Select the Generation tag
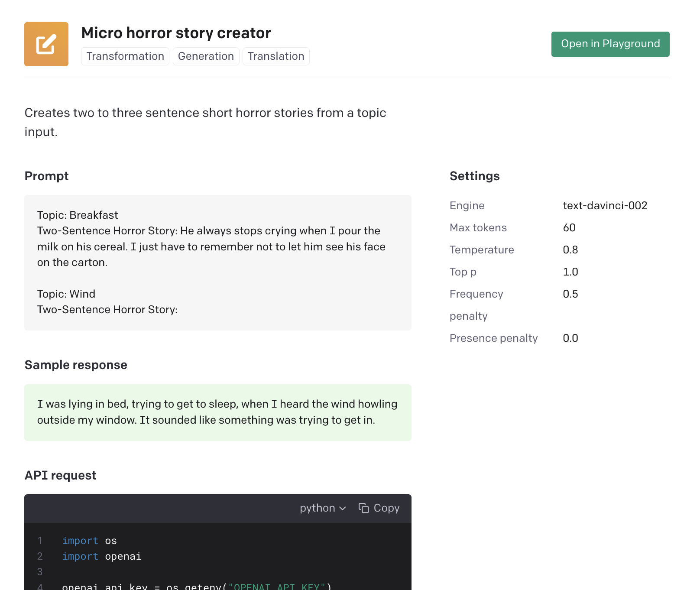The image size is (700, 590). click(206, 56)
